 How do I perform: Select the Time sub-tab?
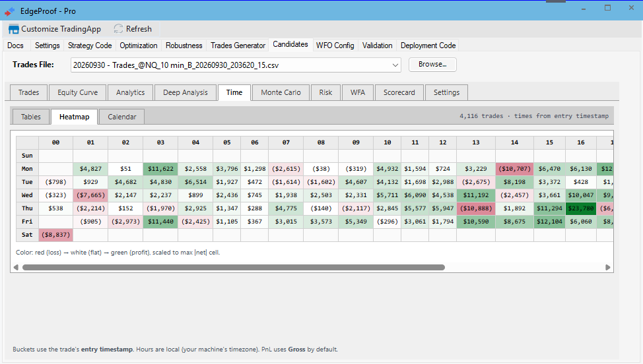[x=234, y=92]
